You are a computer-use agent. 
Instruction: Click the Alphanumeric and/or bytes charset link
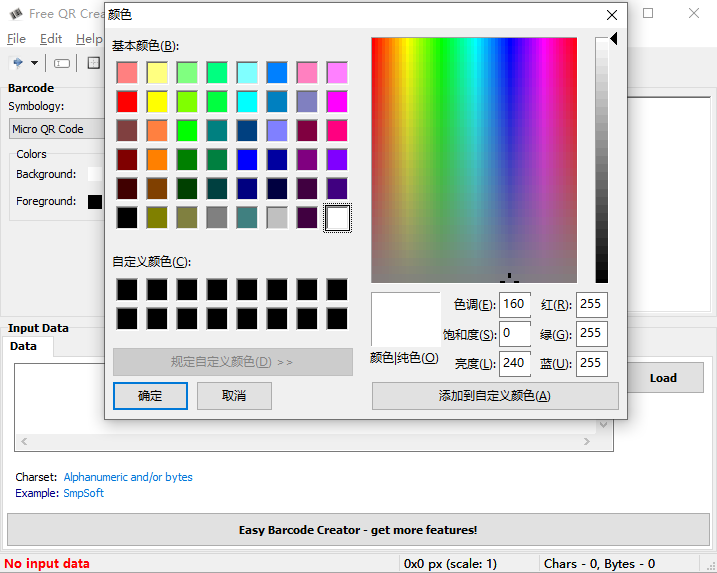(x=128, y=477)
